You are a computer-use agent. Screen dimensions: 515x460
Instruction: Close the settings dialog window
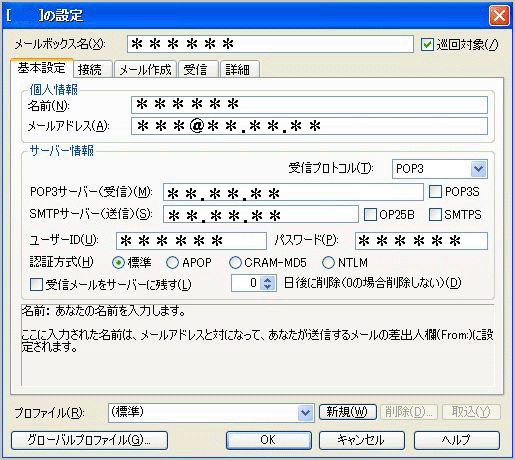[499, 15]
